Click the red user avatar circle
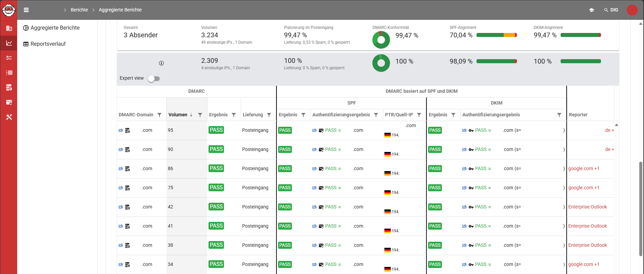Image resolution: width=644 pixels, height=274 pixels. coord(632,10)
